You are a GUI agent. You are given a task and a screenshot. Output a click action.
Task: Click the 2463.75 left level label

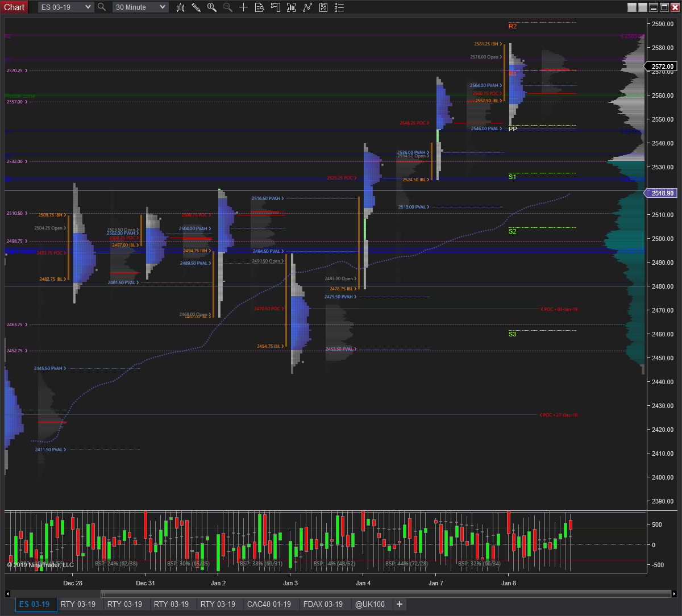16,324
